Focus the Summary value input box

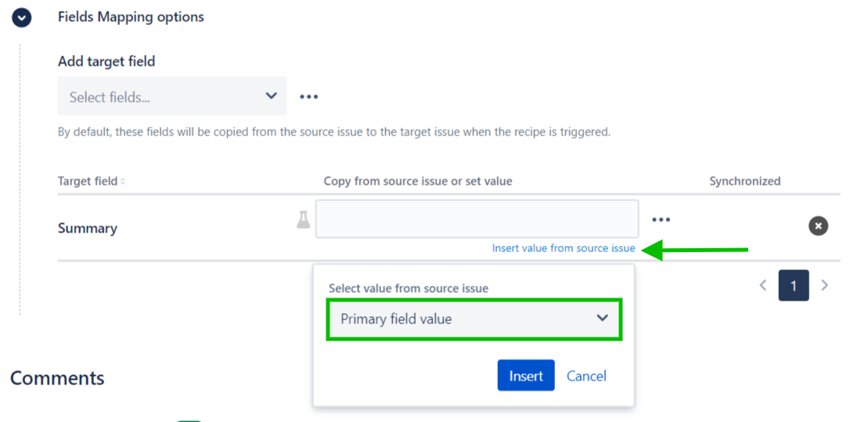pos(477,219)
